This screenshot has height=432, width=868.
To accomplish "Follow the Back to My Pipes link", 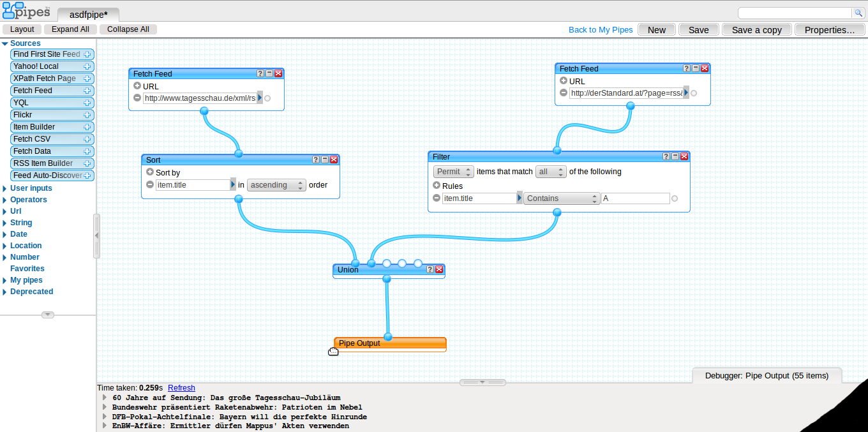I will [601, 29].
